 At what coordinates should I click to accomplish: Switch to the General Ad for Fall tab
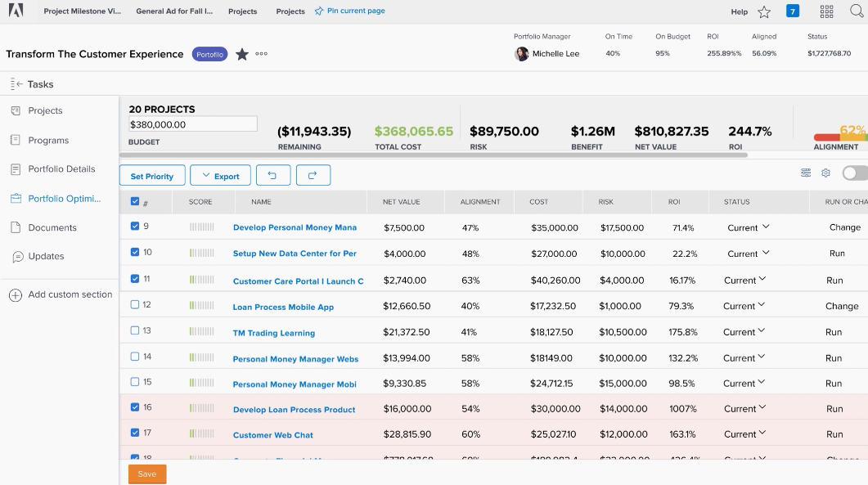174,11
